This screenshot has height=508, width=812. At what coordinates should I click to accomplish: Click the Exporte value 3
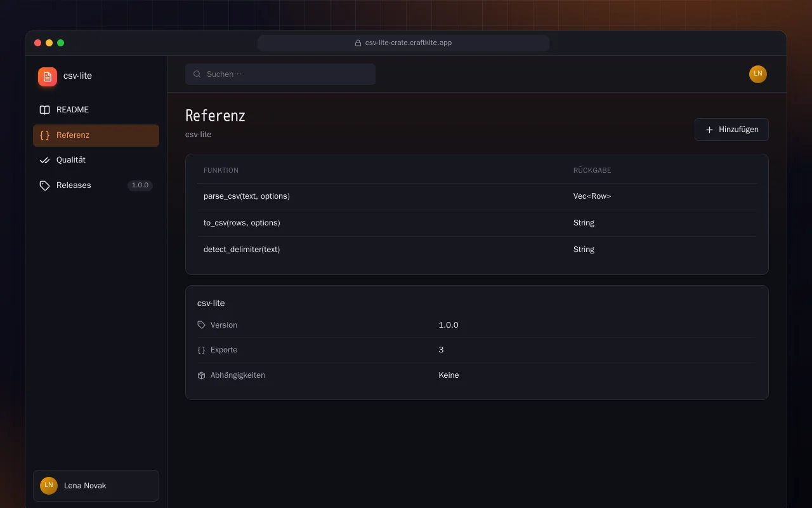click(441, 350)
